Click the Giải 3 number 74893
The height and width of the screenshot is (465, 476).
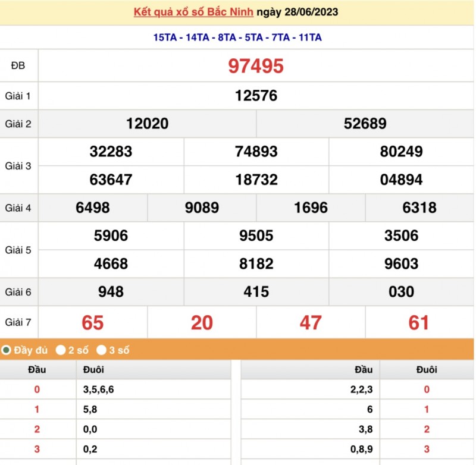[256, 152]
